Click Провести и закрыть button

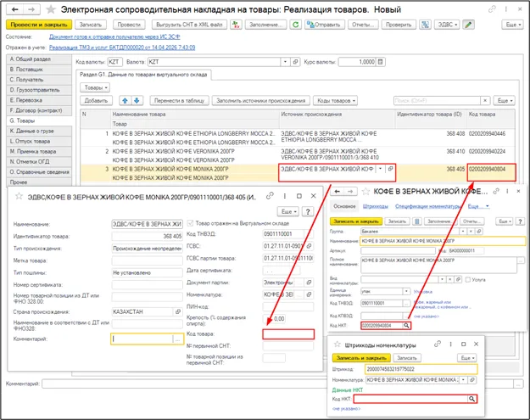tap(39, 25)
